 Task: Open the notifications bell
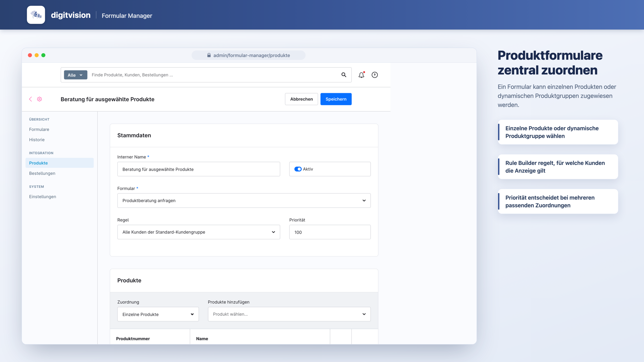[361, 75]
